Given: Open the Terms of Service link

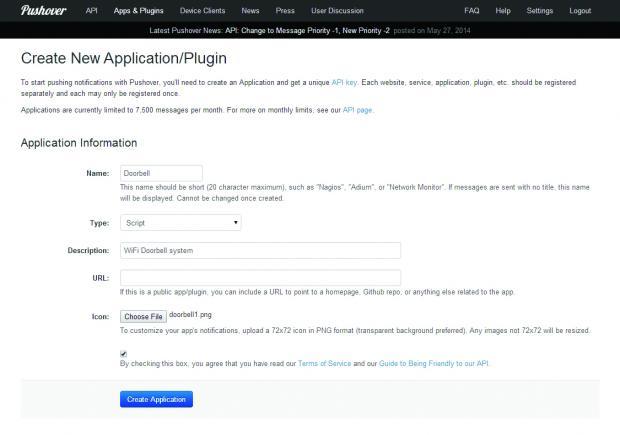Looking at the screenshot, I should pos(326,364).
